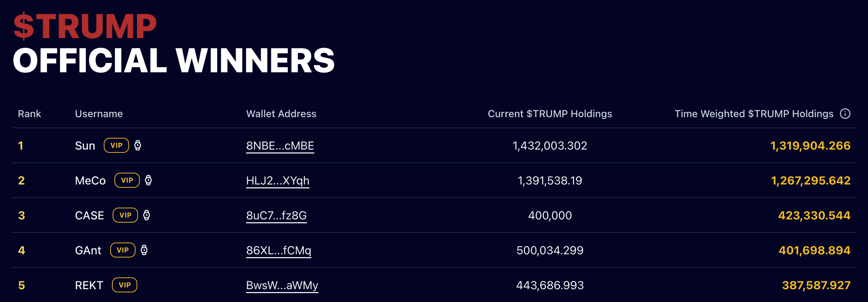Click the VIP badge beside GAnt
This screenshot has height=302, width=868.
point(123,250)
